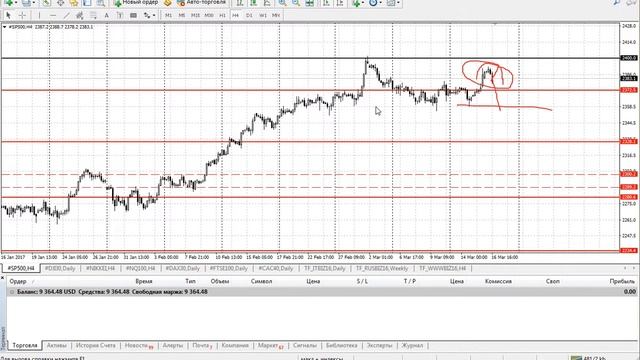Viewport: 640px width, 360px height.
Task: Open the #DJI30,Daily chart tab
Action: (x=60, y=268)
